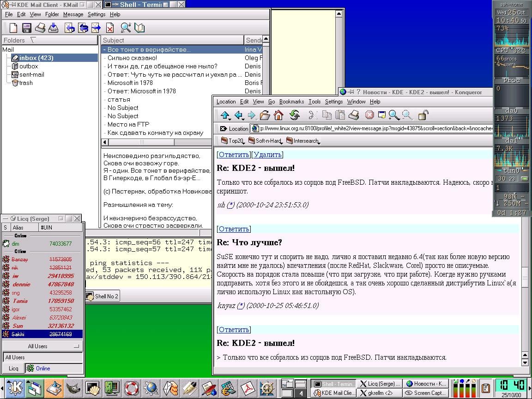Open Konqueror's open-folder toolbar icon
Image resolution: width=532 pixels, height=399 pixels.
[265, 115]
